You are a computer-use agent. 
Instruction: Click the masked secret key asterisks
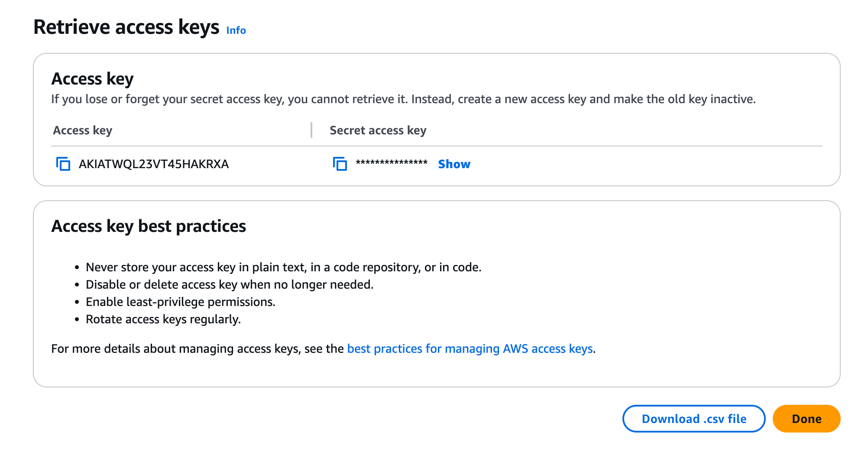[x=392, y=163]
